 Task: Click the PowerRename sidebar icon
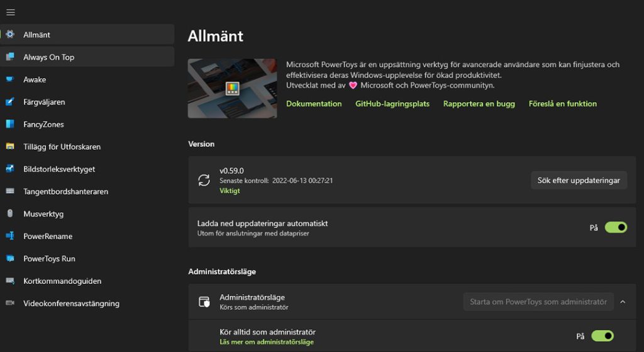coord(10,236)
